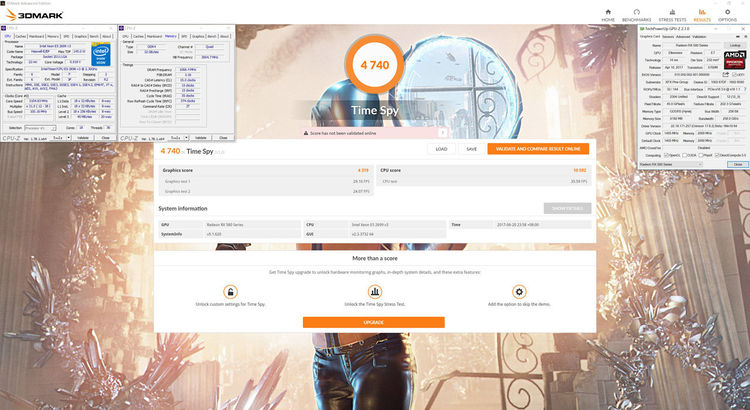Click the SAVE button

point(472,149)
